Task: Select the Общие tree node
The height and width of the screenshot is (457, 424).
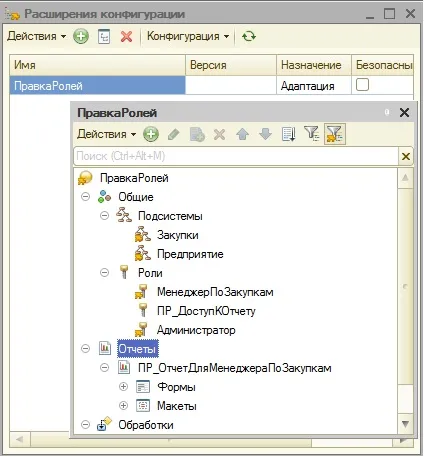Action: pyautogui.click(x=136, y=197)
